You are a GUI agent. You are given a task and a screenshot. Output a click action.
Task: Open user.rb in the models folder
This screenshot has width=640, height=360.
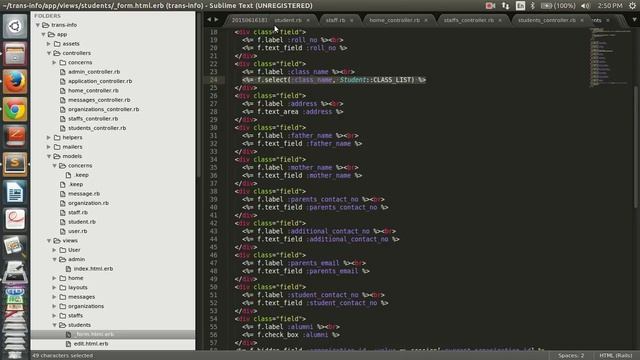pyautogui.click(x=78, y=231)
